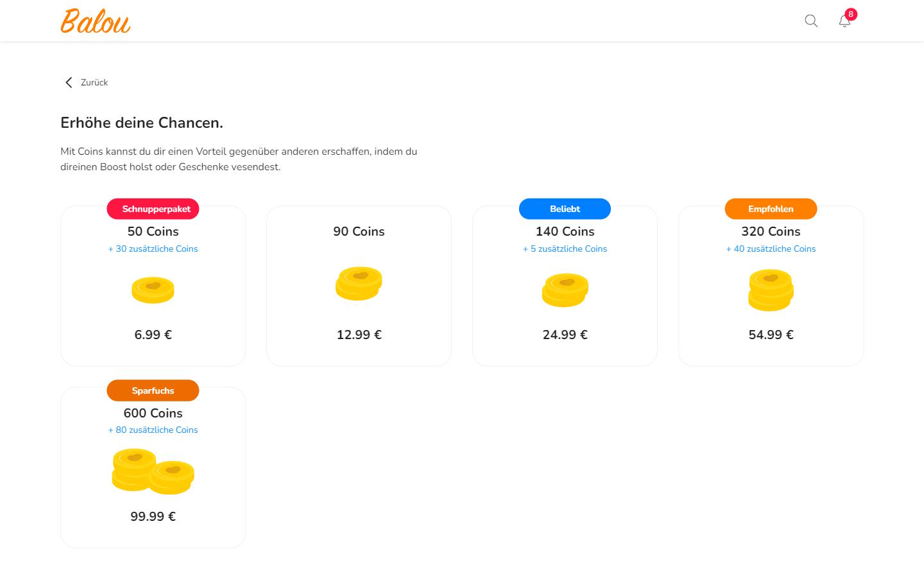Click the Empfohlen badge

(771, 209)
